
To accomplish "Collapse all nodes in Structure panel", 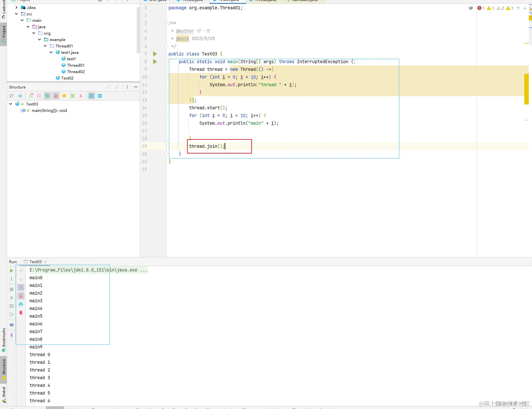I will point(117,87).
